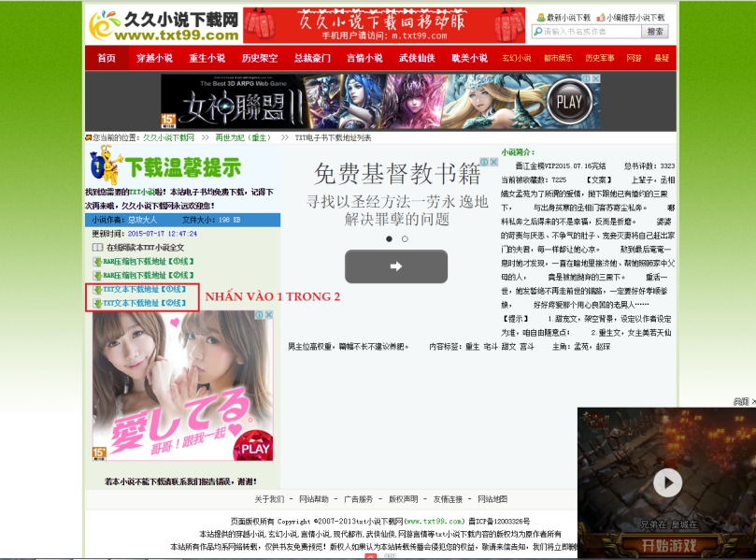Select the second carousel dot in Bible ad
This screenshot has width=756, height=560.
pos(405,238)
